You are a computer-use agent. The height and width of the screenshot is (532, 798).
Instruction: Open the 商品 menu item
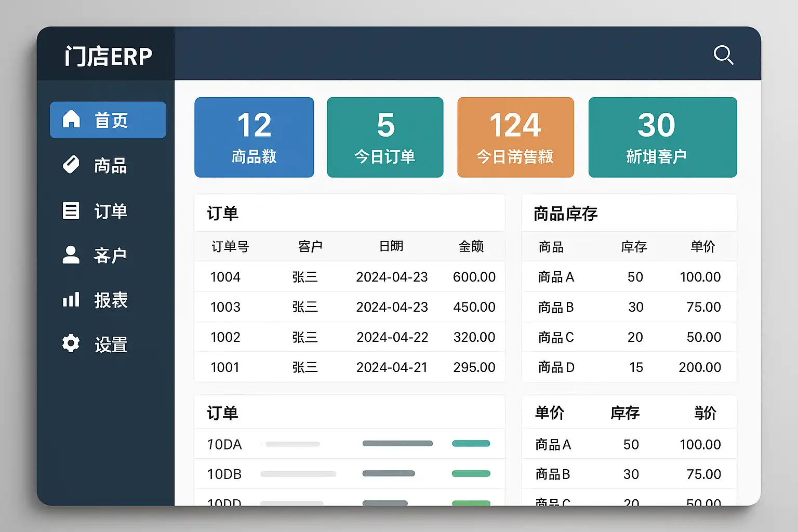(110, 166)
